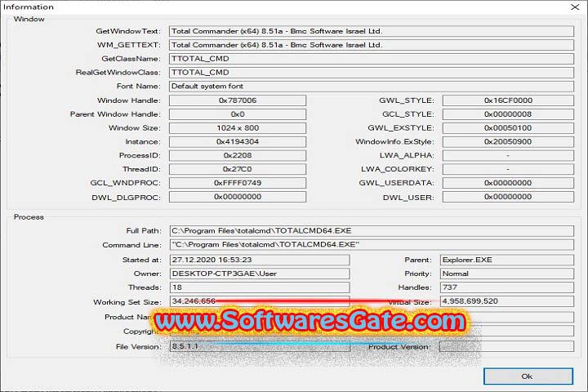Click the Working Set Size value
The width and height of the screenshot is (588, 392).
tap(260, 301)
